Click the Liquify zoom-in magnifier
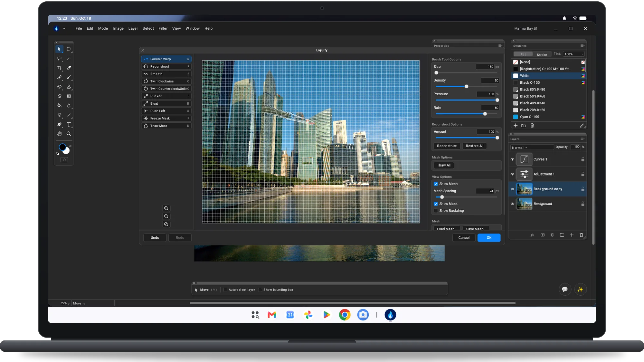Screen dimensions: 644x362 coord(166,208)
